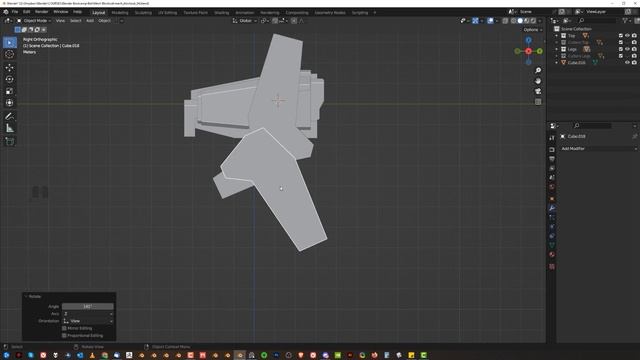Image resolution: width=640 pixels, height=360 pixels.
Task: Collapse the Rotate operator panel
Action: 26,296
